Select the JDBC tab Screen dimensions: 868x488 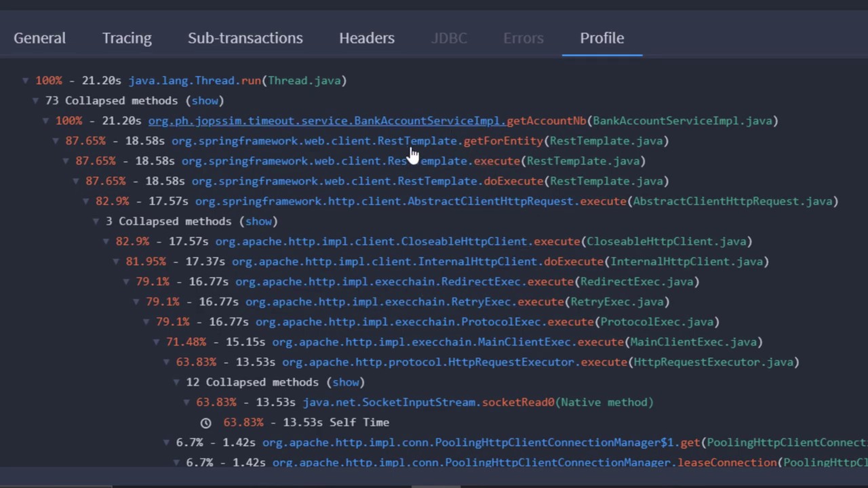449,38
